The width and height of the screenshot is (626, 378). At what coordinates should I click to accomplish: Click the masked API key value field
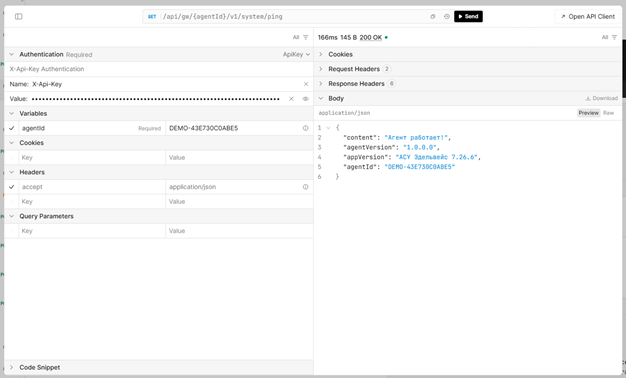click(x=156, y=99)
